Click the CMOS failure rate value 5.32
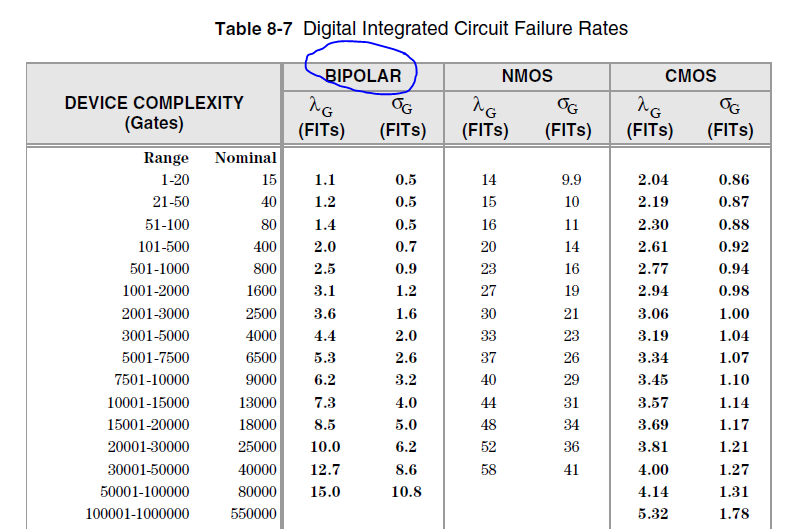Screen dimensions: 785x529 (652, 514)
